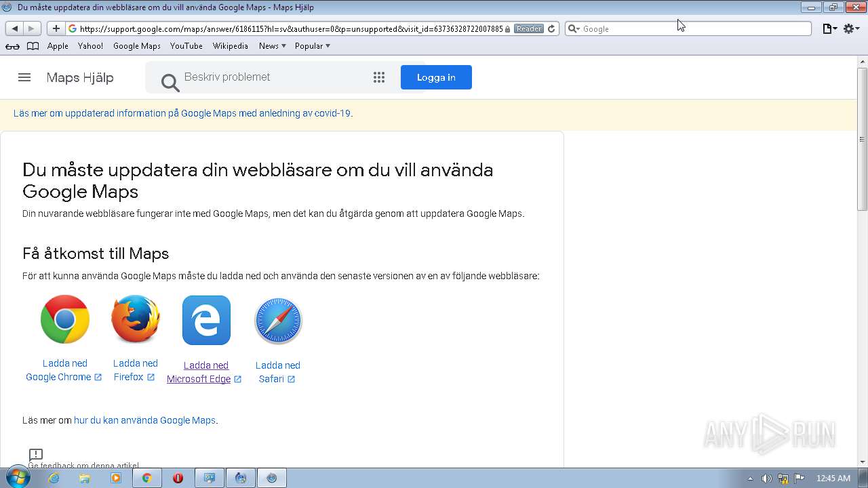This screenshot has width=868, height=488.
Task: Click the Google Chrome logo
Action: 65,319
